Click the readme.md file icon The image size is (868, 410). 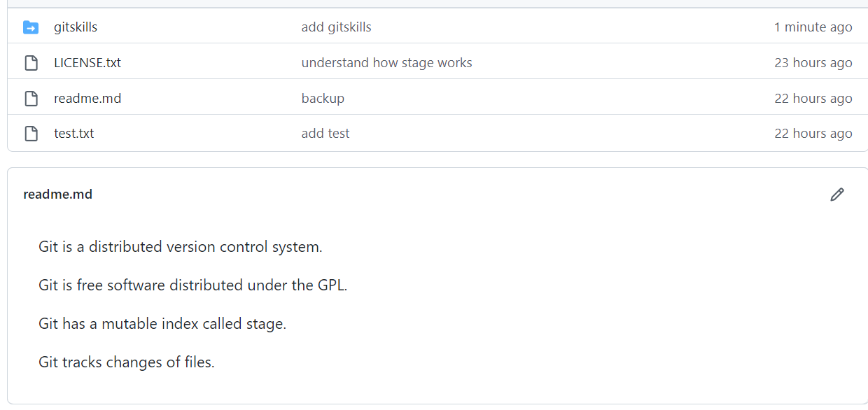click(31, 99)
